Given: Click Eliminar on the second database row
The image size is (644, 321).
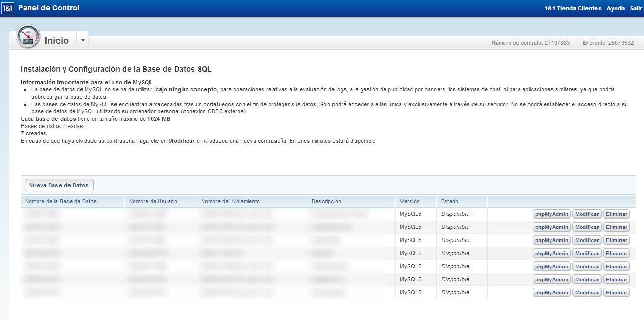Looking at the screenshot, I should point(616,227).
